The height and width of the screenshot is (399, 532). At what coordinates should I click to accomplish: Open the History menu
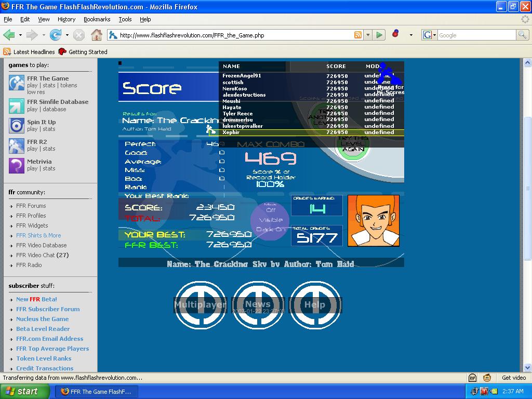(66, 19)
